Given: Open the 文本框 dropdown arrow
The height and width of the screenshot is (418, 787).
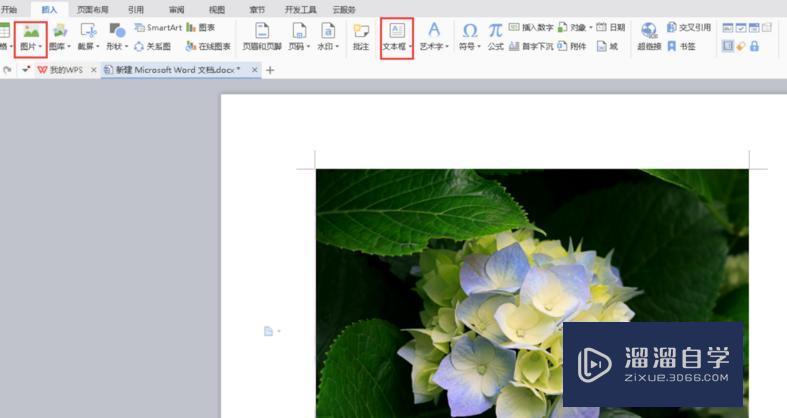Looking at the screenshot, I should (410, 47).
